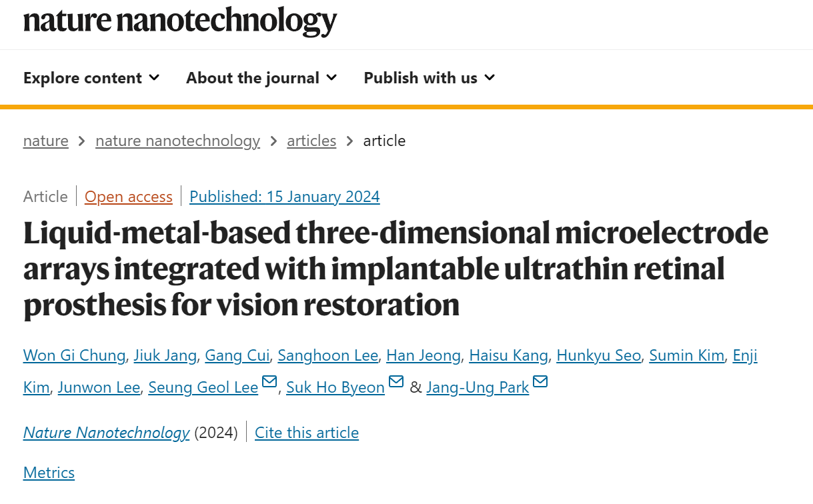
Task: Expand the Explore content menu
Action: 91,78
